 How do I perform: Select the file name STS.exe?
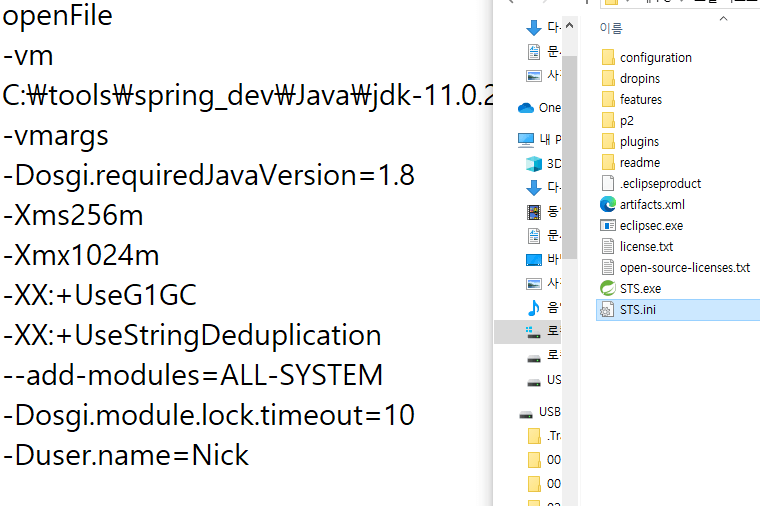640,288
